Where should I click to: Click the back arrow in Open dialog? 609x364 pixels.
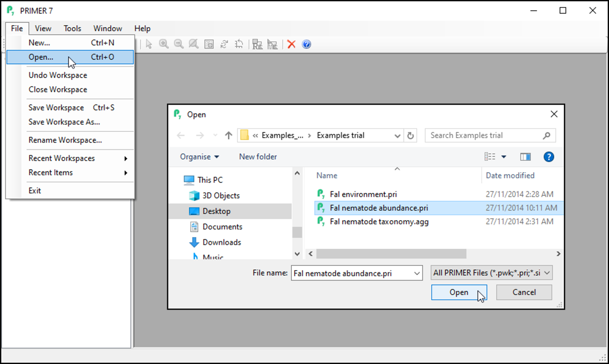tap(181, 135)
